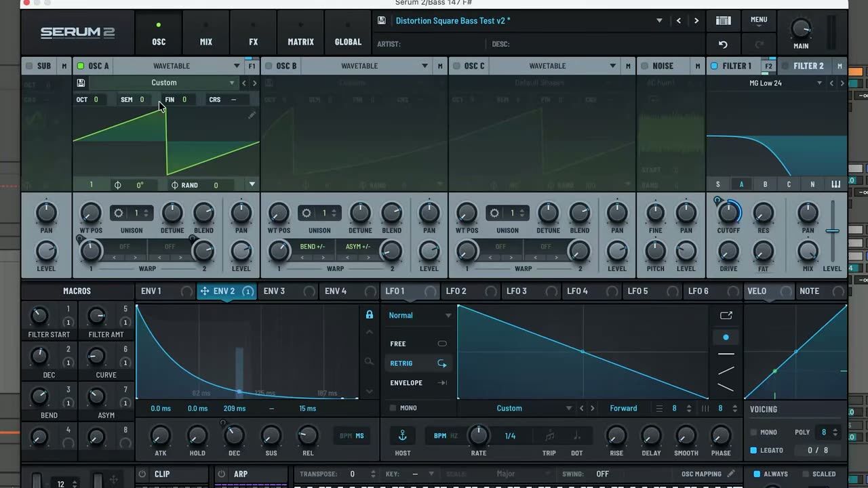Open OSC B unison settings gear
This screenshot has height=488, width=868.
(307, 213)
